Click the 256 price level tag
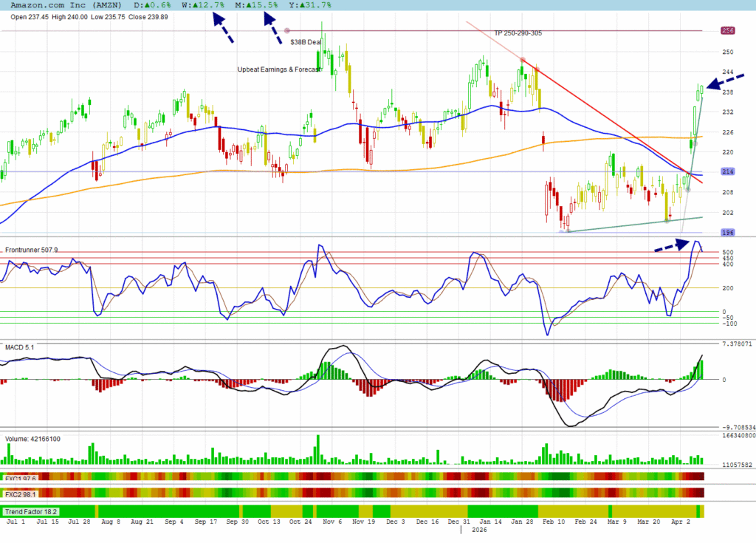Screen dimensions: 756x543 click(x=728, y=30)
